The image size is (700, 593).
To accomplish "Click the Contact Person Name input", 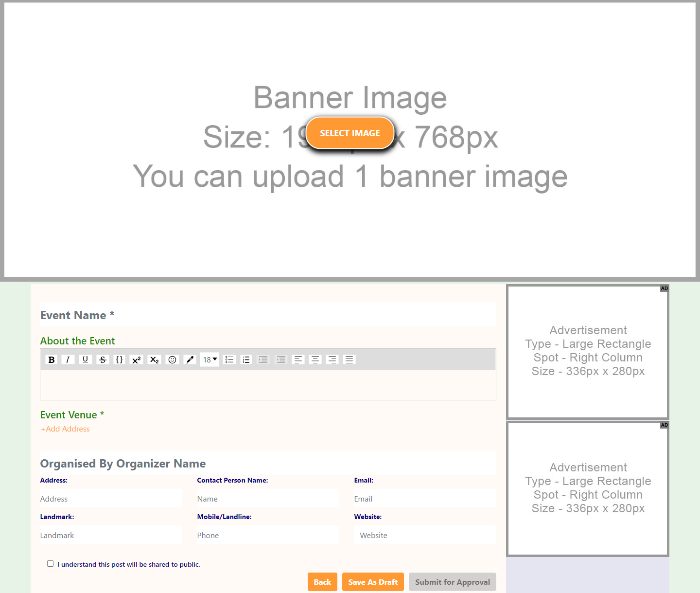I will 268,499.
